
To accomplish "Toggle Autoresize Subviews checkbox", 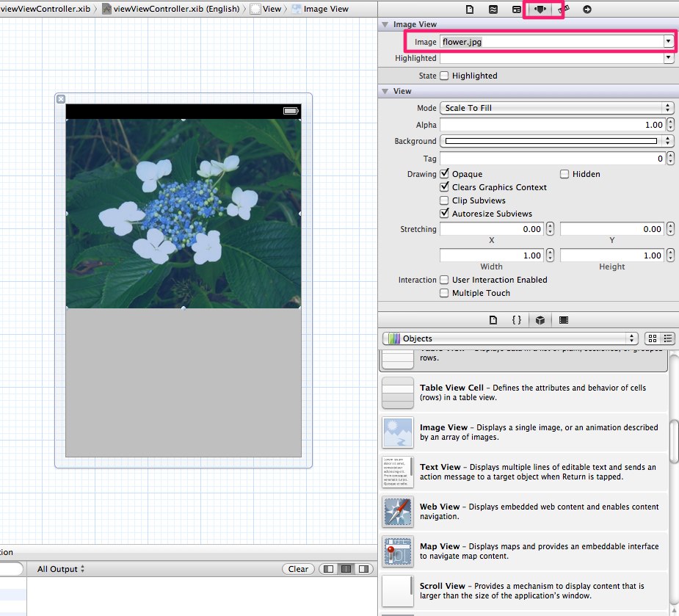I will coord(444,213).
